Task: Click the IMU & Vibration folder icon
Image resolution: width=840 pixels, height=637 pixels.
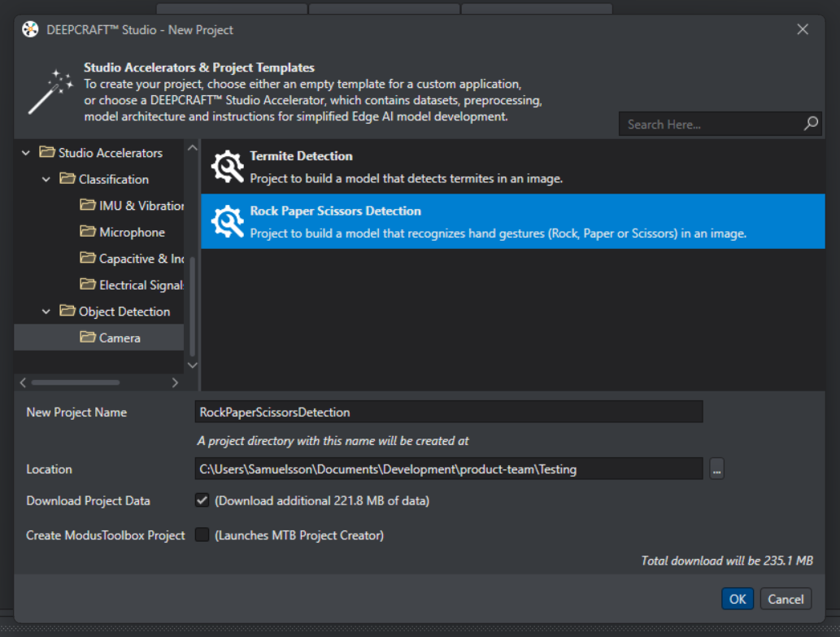Action: [x=88, y=206]
